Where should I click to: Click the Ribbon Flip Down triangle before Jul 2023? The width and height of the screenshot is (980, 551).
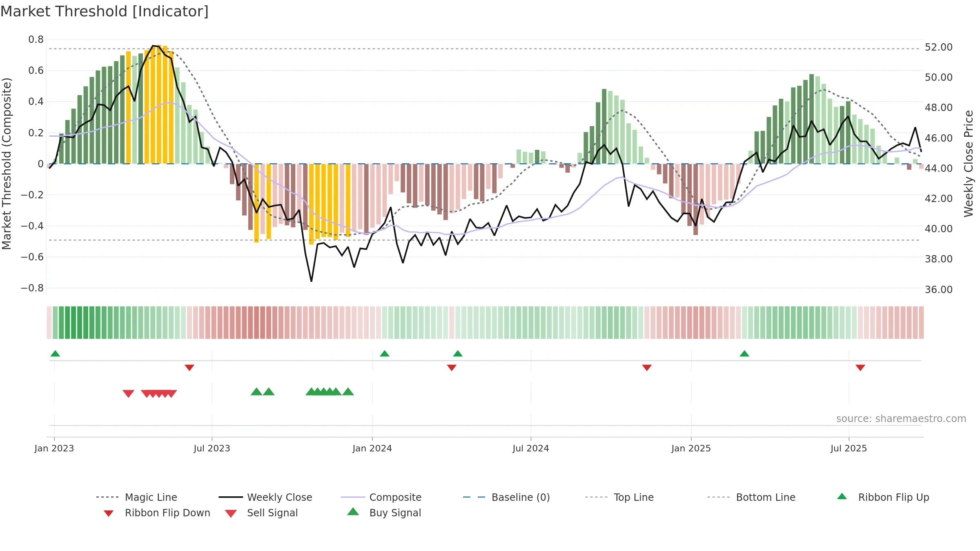point(189,368)
